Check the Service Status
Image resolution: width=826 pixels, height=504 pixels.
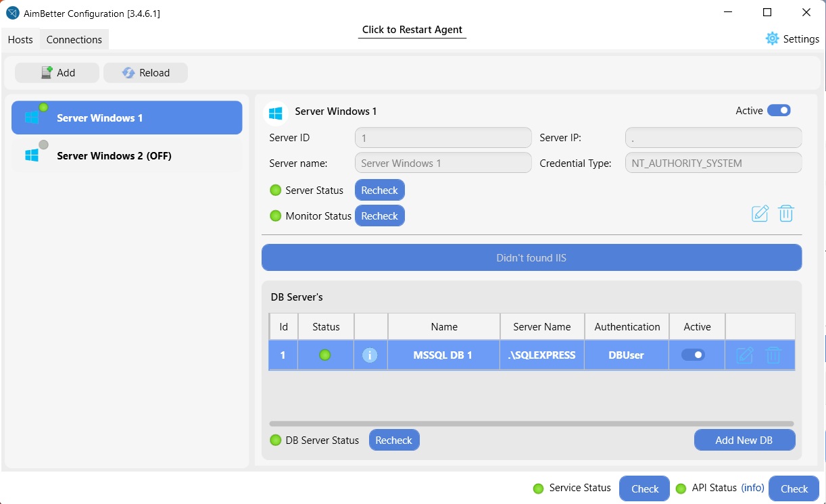pyautogui.click(x=645, y=489)
